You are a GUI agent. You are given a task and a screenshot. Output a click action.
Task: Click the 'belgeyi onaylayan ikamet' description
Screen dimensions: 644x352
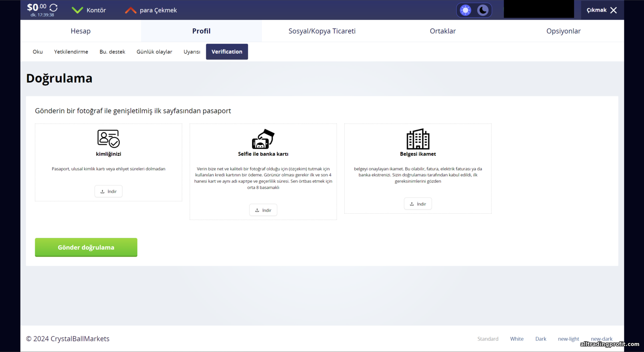pyautogui.click(x=418, y=175)
